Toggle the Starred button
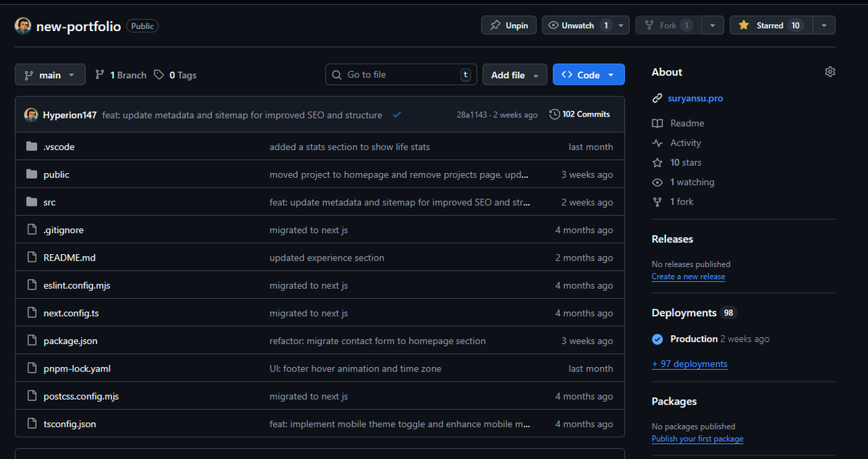Screen dimensions: 868x459 coord(770,25)
